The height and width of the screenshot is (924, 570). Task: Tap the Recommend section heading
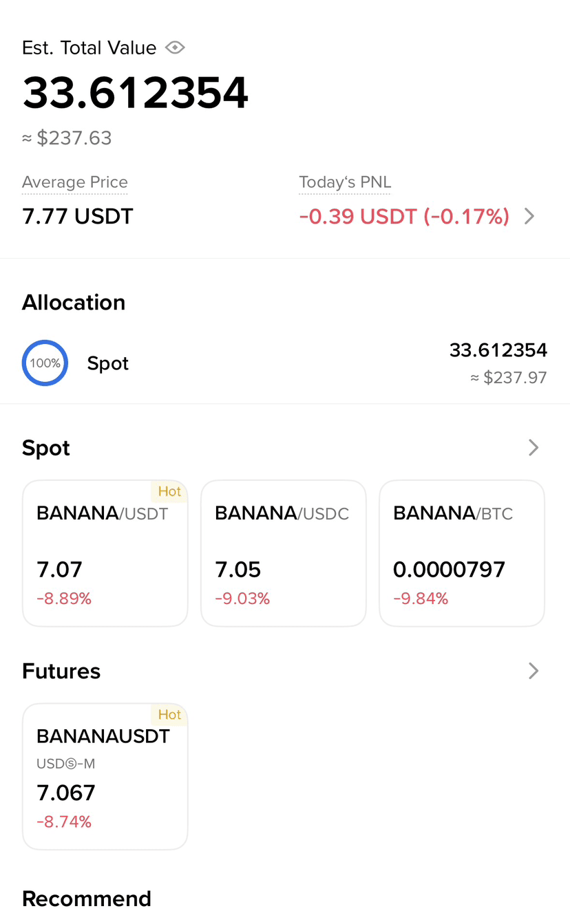[x=87, y=899]
